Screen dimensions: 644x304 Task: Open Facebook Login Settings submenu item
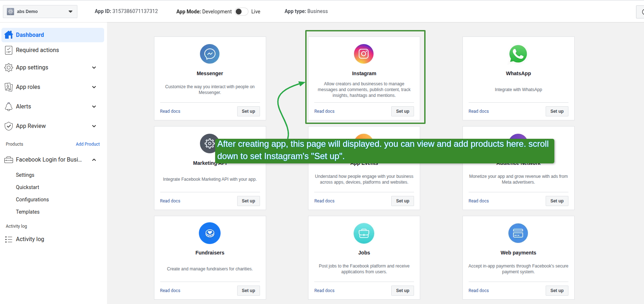pos(25,175)
